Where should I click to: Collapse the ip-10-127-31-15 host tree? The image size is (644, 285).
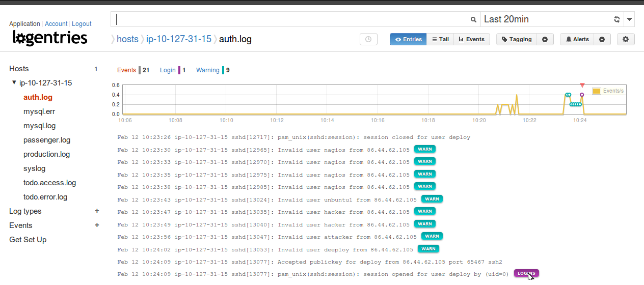[14, 83]
